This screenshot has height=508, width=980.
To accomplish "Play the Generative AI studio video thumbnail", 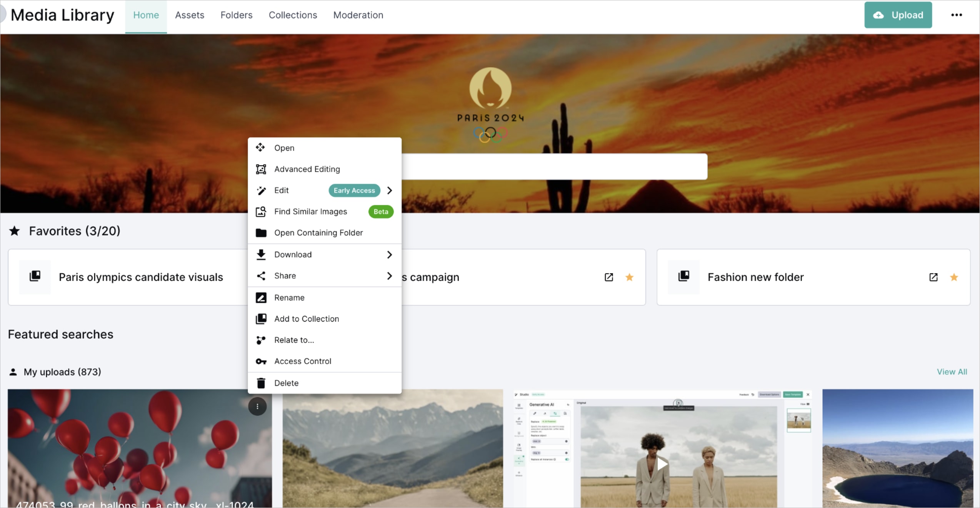I will [x=662, y=464].
